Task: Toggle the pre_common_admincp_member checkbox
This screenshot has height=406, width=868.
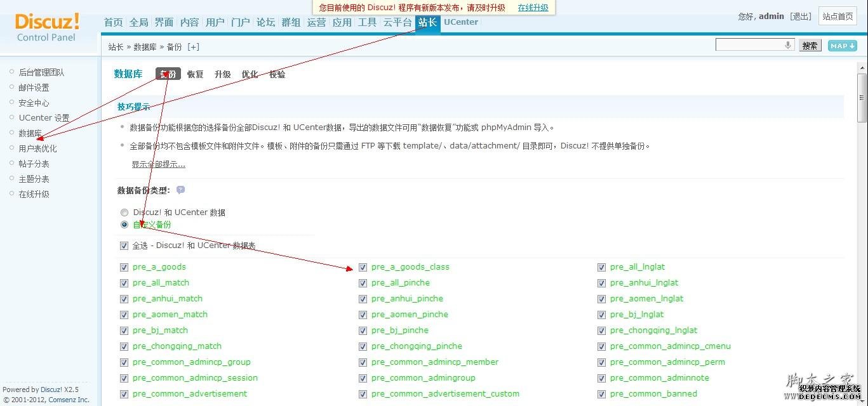Action: click(x=363, y=362)
